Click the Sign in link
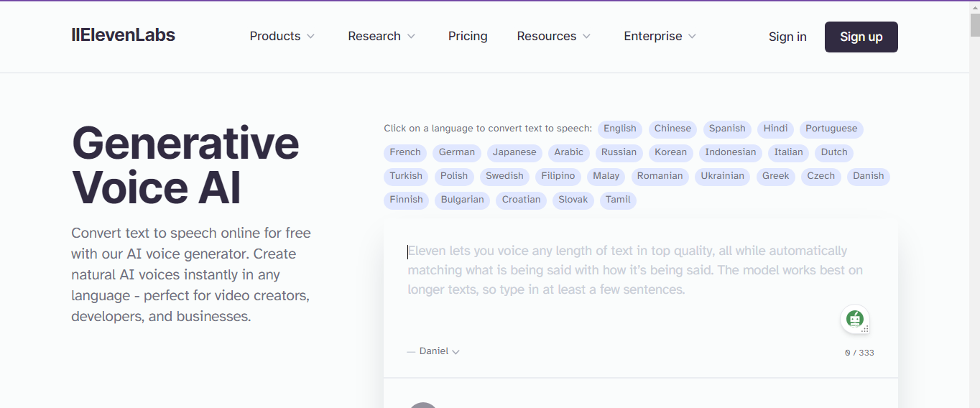Viewport: 980px width, 408px height. [x=787, y=37]
